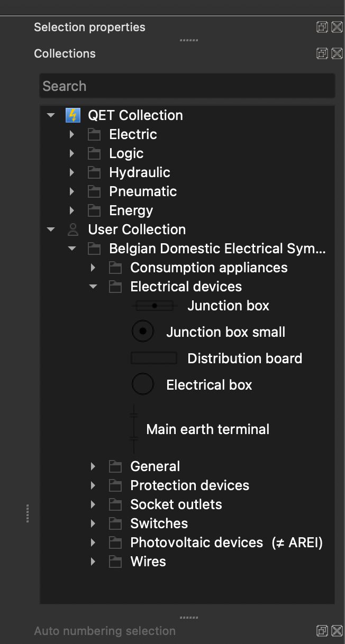Viewport: 345px width, 644px height.
Task: Click the User Collection person icon
Action: 72,229
